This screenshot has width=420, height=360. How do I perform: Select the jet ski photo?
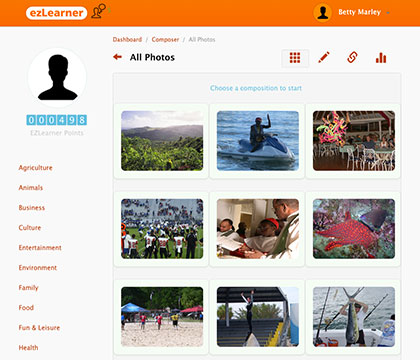click(258, 141)
